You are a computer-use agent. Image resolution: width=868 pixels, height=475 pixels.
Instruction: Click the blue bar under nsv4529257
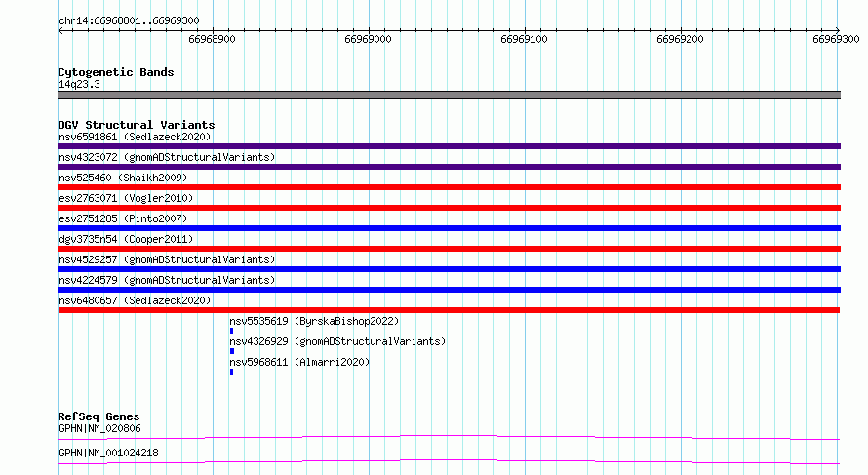449,269
